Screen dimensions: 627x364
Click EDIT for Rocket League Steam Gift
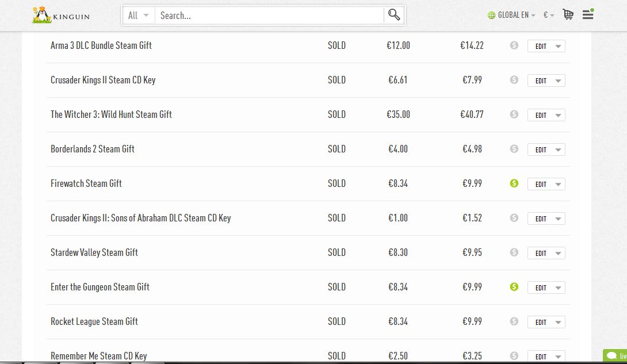[541, 322]
